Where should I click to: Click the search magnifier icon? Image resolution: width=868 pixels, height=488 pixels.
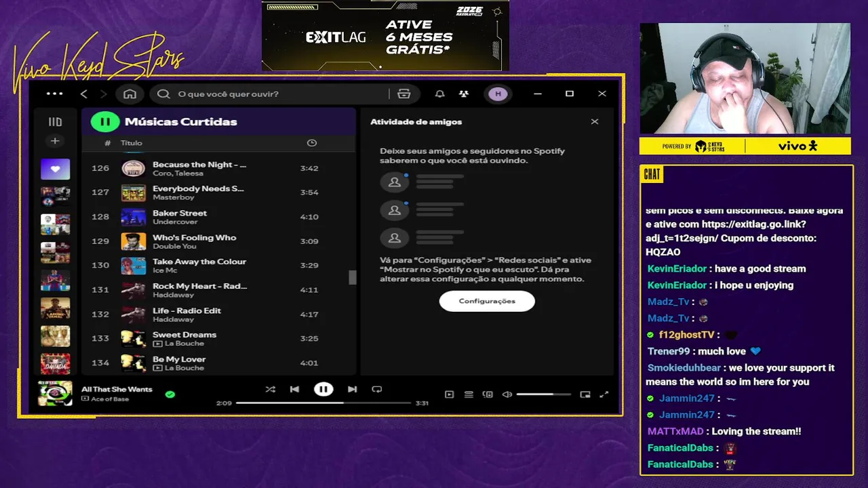pos(163,94)
